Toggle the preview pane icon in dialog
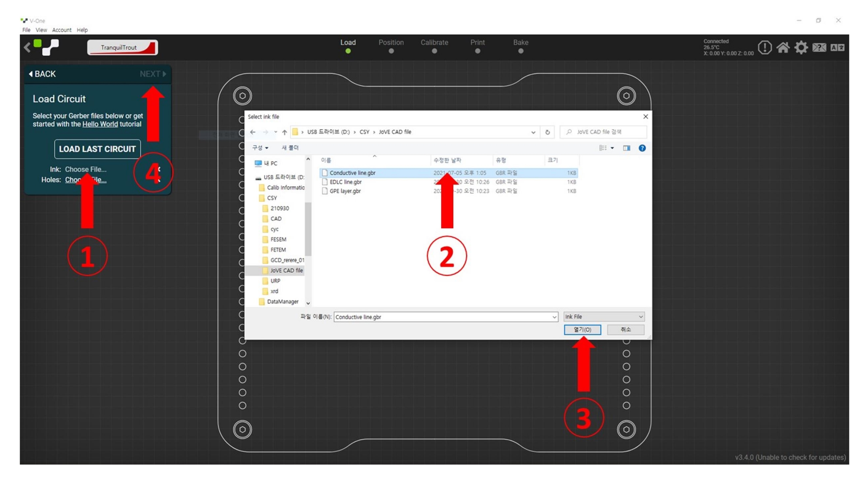 [x=626, y=148]
